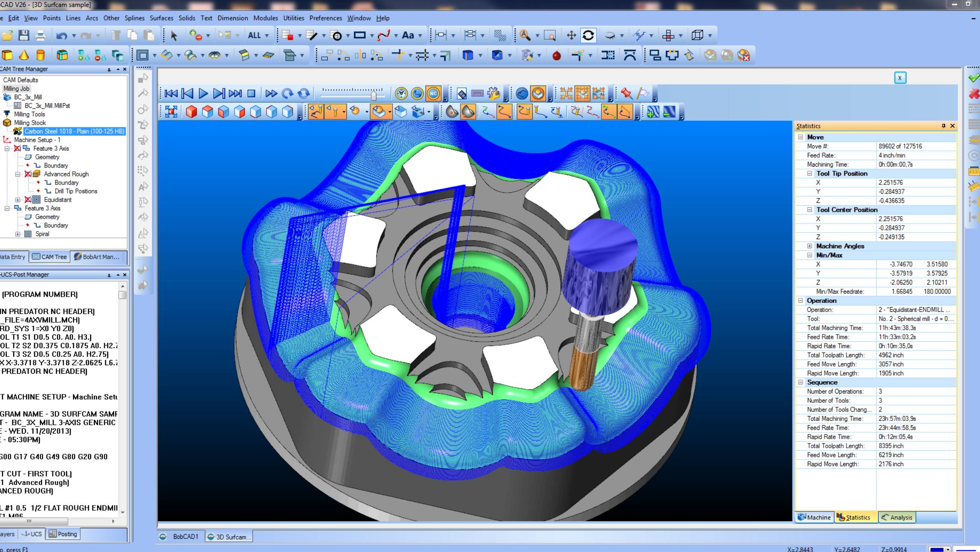Click the Stop simulation square button
This screenshot has width=980, height=552.
point(252,94)
